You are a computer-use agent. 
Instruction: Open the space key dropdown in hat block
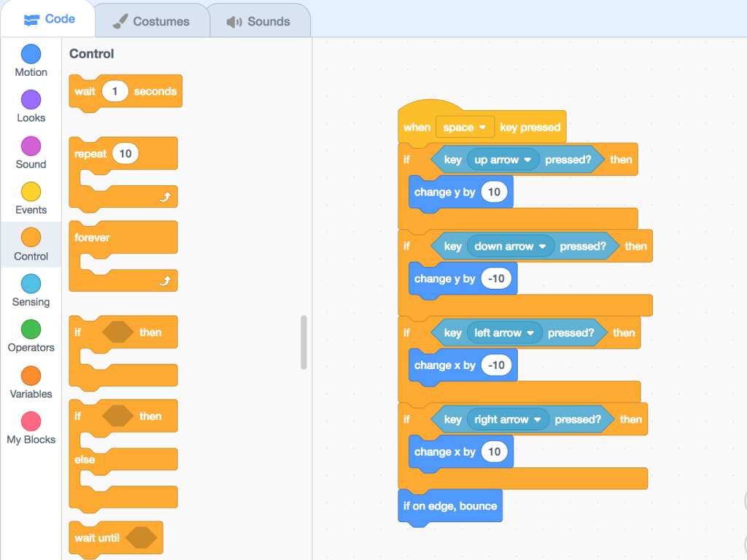465,127
